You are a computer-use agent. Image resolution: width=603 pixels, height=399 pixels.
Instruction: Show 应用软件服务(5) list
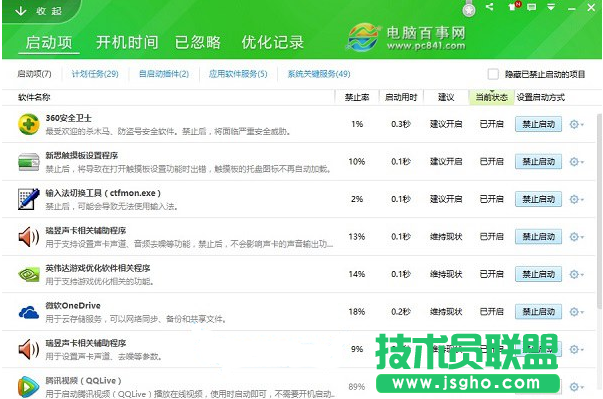click(x=238, y=74)
